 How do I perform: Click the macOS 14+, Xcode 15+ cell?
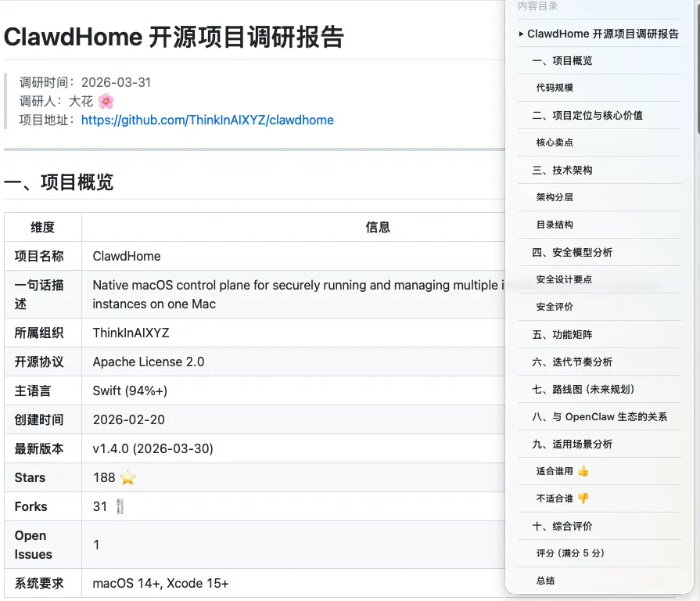click(160, 584)
